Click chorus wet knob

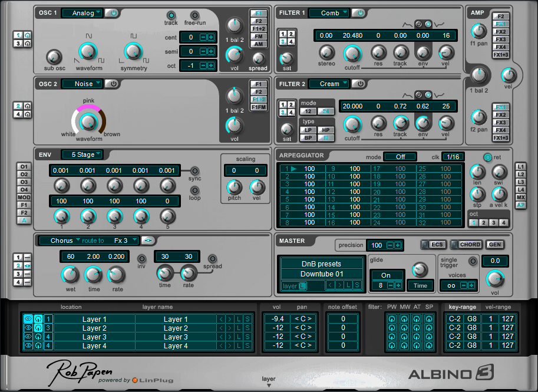(70, 275)
